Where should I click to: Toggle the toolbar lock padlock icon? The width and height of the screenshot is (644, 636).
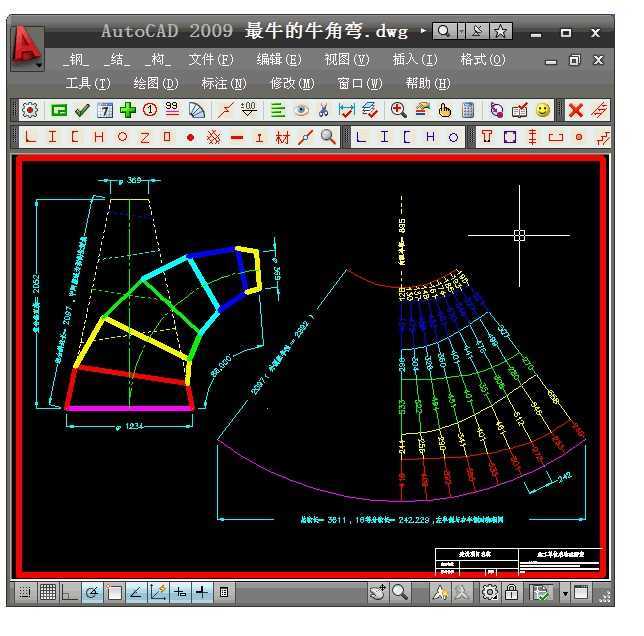(511, 592)
